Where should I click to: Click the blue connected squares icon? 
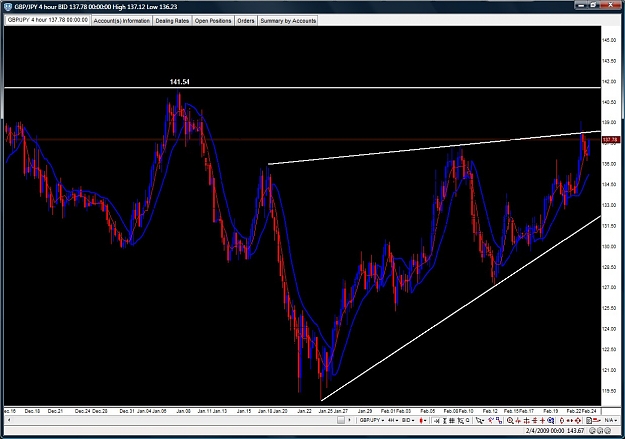pyautogui.click(x=499, y=420)
